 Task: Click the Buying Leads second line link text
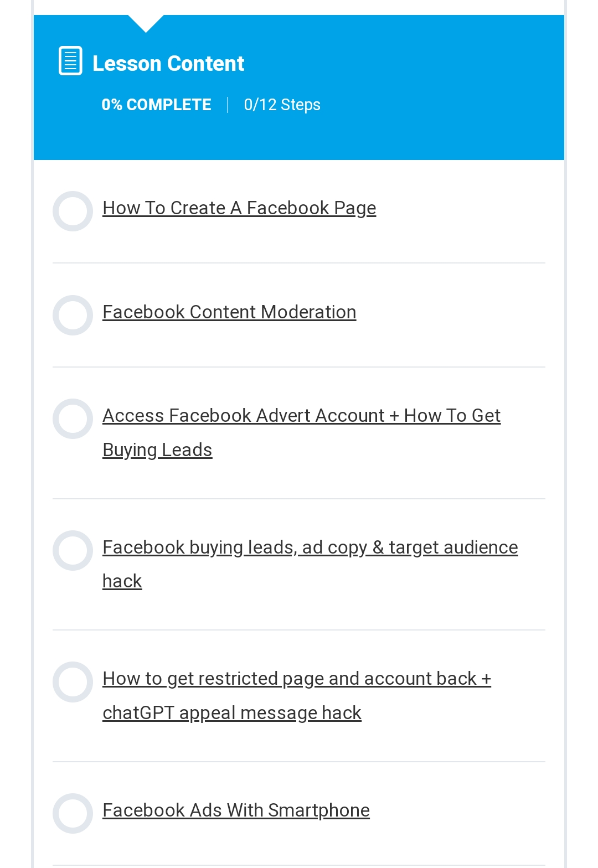pyautogui.click(x=157, y=450)
